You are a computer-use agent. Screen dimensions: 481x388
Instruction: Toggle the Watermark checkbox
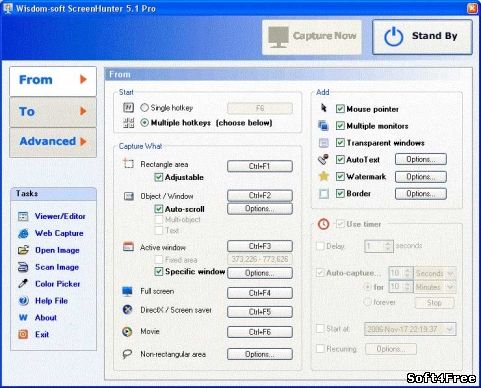click(x=340, y=176)
